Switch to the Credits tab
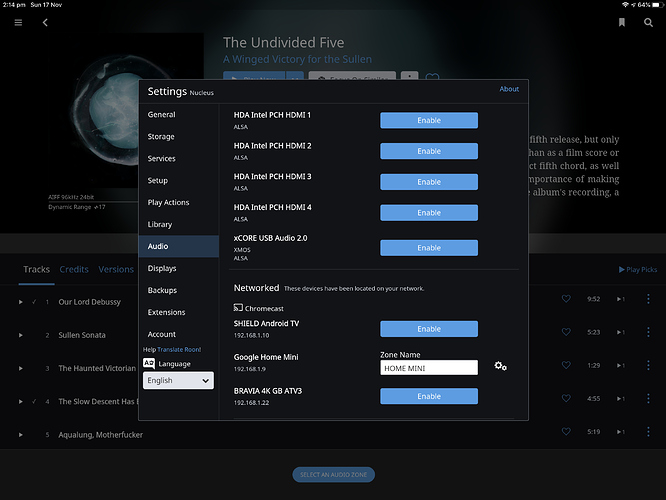Viewport: 666px width, 500px height. coord(74,269)
